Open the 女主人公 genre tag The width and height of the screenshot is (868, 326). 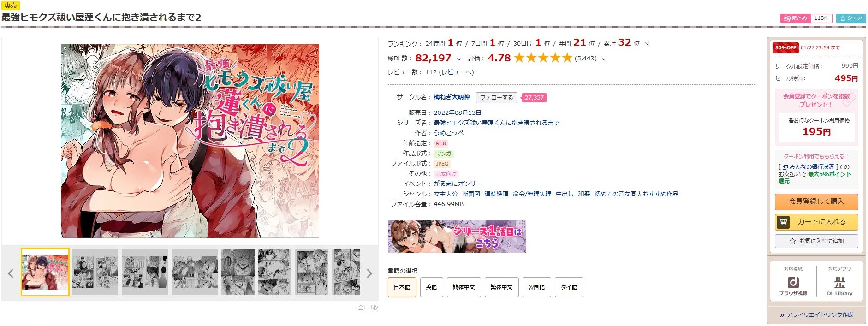(x=446, y=194)
